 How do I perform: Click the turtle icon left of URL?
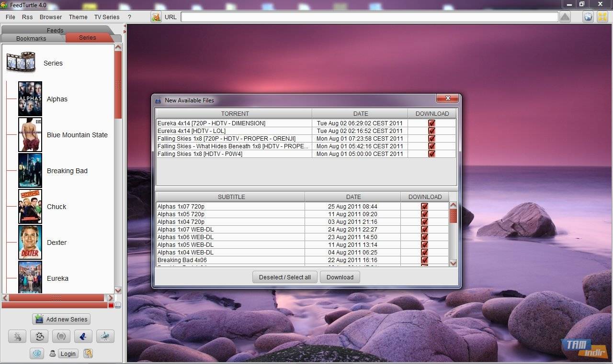[x=156, y=17]
